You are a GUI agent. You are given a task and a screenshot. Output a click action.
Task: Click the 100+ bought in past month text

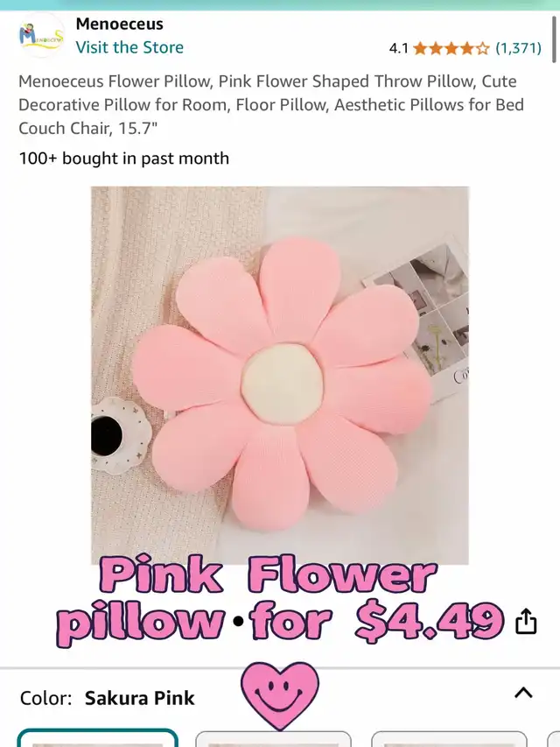(123, 159)
